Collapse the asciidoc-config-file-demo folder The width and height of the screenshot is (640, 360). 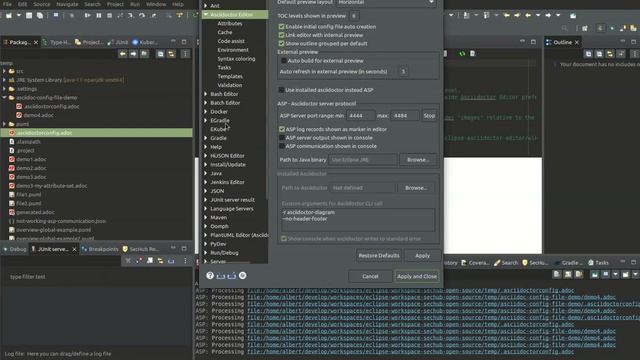(x=4, y=98)
